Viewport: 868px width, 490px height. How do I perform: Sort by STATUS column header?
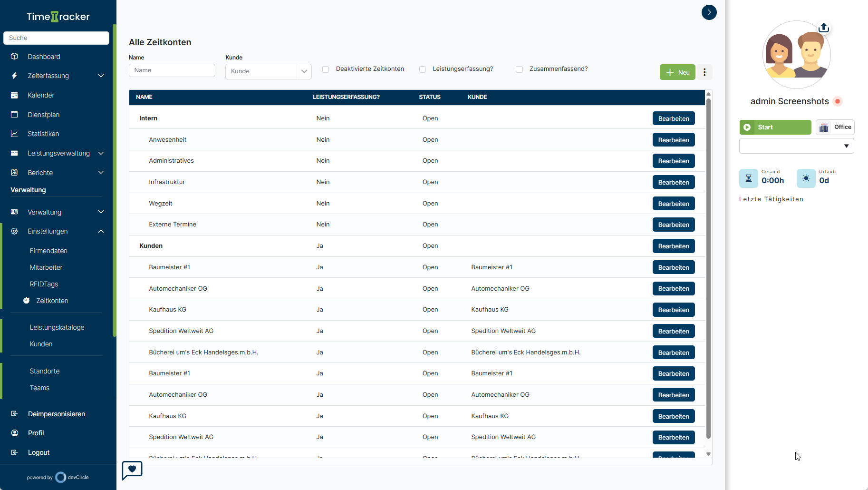click(430, 97)
